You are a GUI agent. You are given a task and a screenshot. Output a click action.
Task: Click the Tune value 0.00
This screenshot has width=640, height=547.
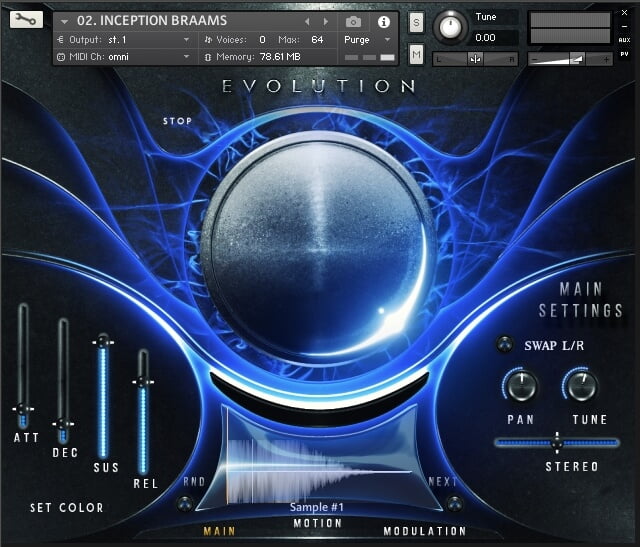(485, 38)
